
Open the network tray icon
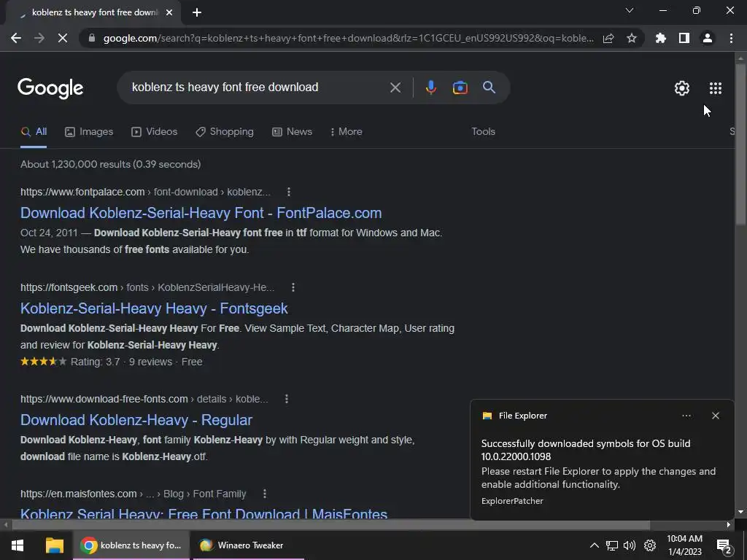click(612, 545)
